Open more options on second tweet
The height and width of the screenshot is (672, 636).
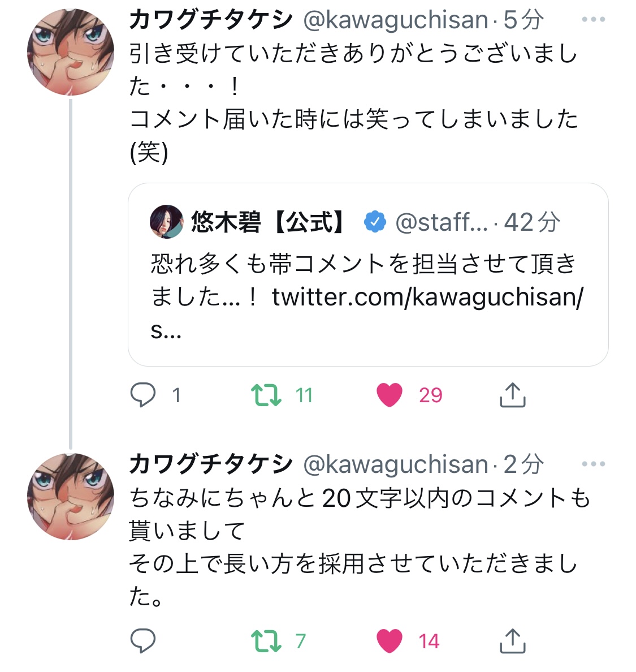[x=593, y=464]
